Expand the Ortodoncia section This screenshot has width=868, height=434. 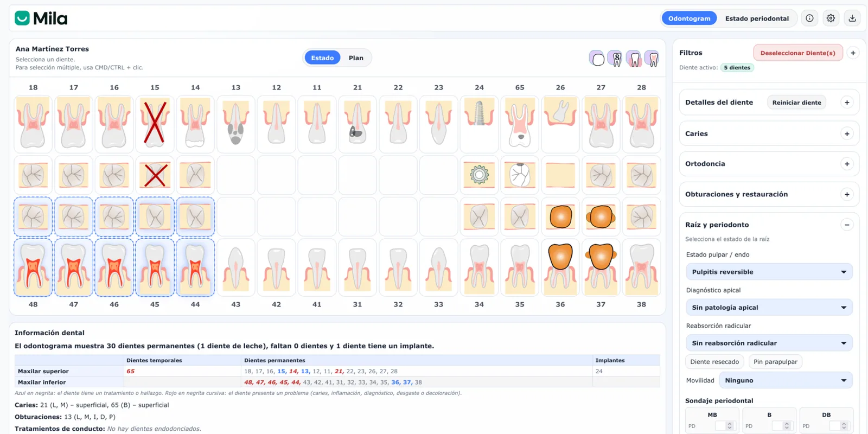(x=847, y=164)
